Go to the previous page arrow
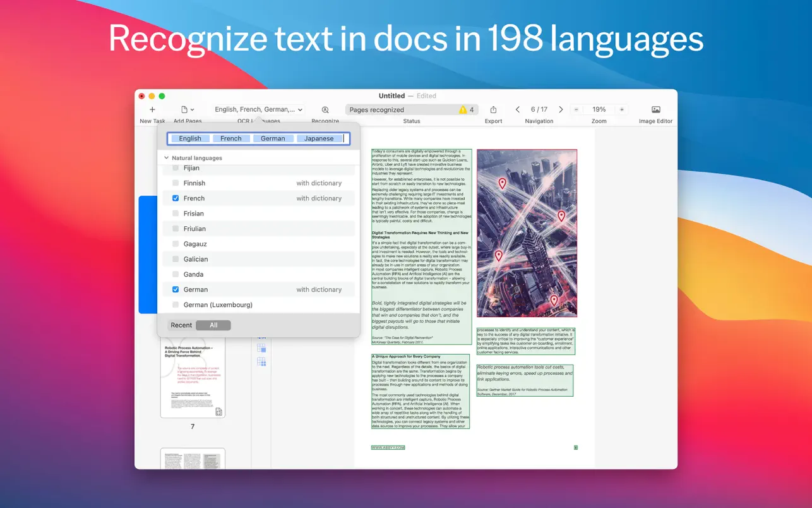This screenshot has height=508, width=812. [x=518, y=109]
